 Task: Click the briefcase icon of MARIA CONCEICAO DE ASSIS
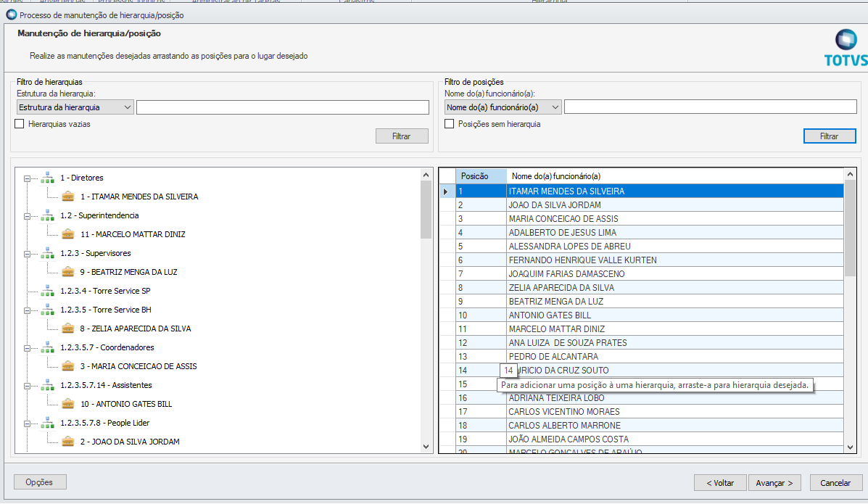(x=68, y=366)
